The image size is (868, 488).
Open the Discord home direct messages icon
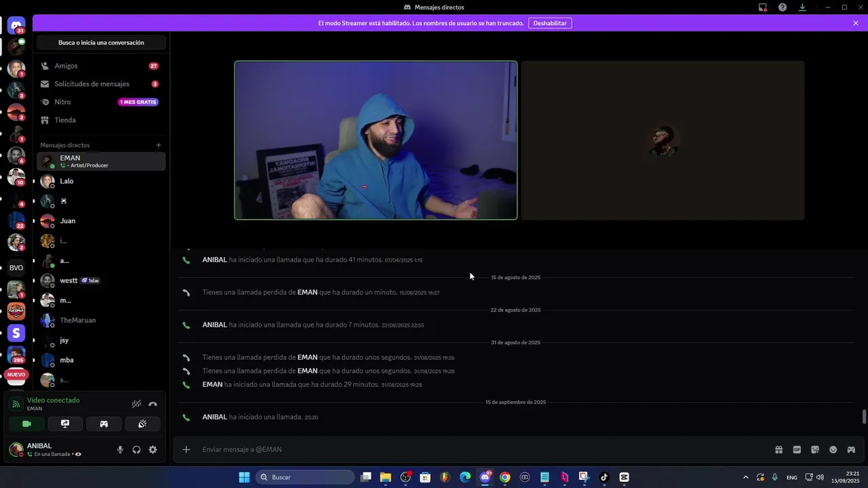click(x=16, y=26)
